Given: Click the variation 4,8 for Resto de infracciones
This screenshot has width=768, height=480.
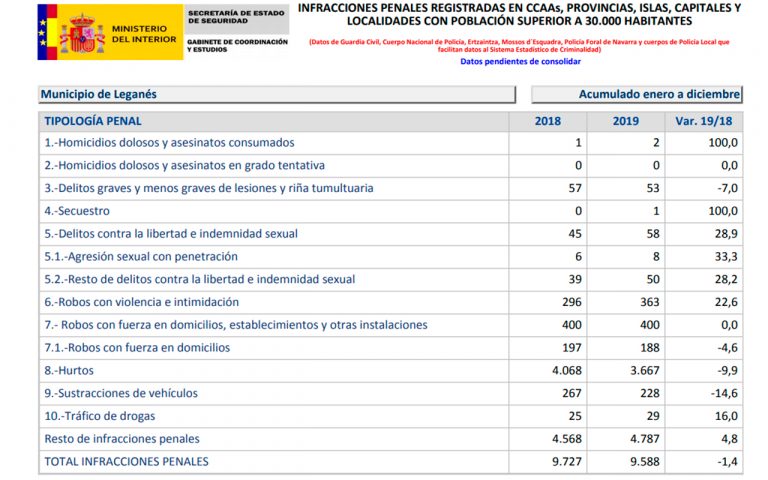Looking at the screenshot, I should pos(730,439).
